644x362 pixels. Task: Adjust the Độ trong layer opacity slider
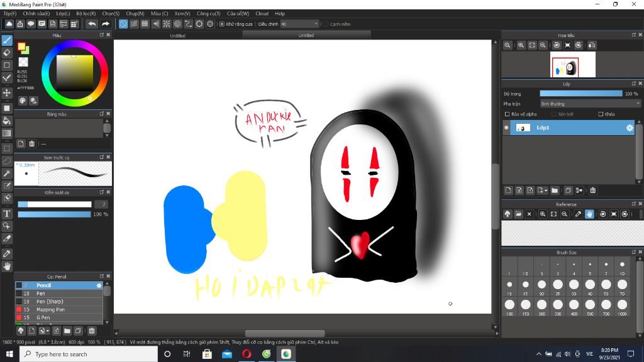[x=580, y=94]
